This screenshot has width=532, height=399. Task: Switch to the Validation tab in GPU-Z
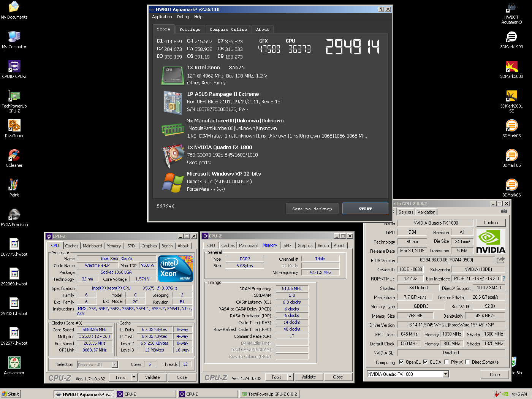[426, 212]
